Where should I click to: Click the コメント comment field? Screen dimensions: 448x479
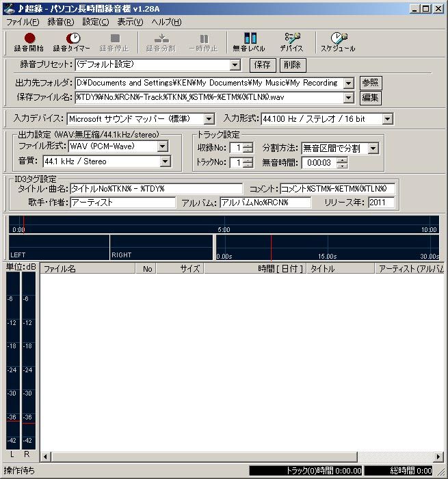tap(337, 189)
